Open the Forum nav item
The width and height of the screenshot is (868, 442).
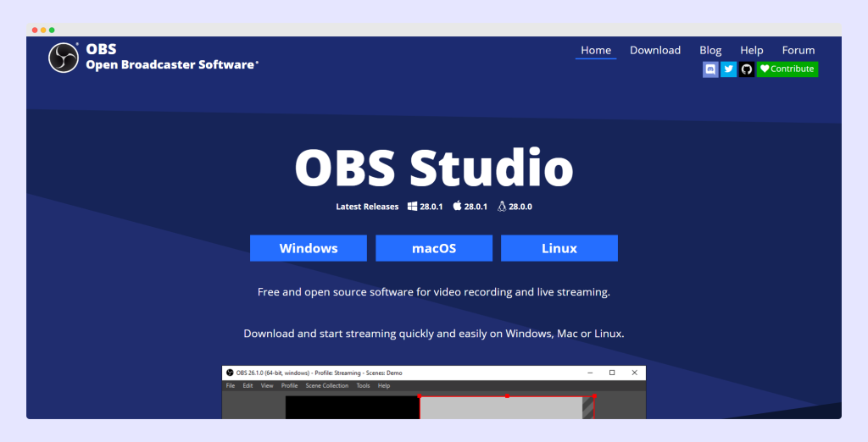click(798, 50)
